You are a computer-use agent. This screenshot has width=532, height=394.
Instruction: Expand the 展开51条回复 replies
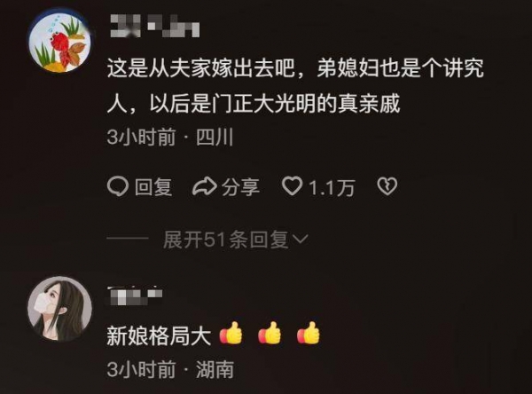236,240
